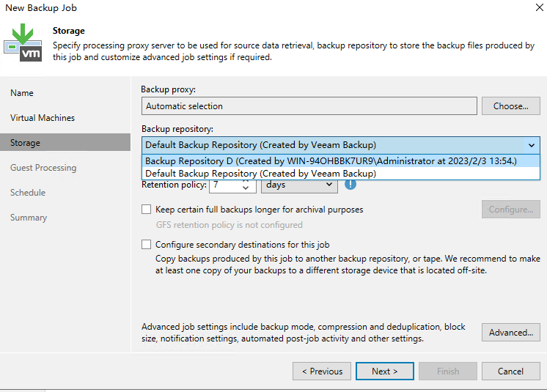Open the Schedule wizard step
This screenshot has width=547, height=392.
28,193
